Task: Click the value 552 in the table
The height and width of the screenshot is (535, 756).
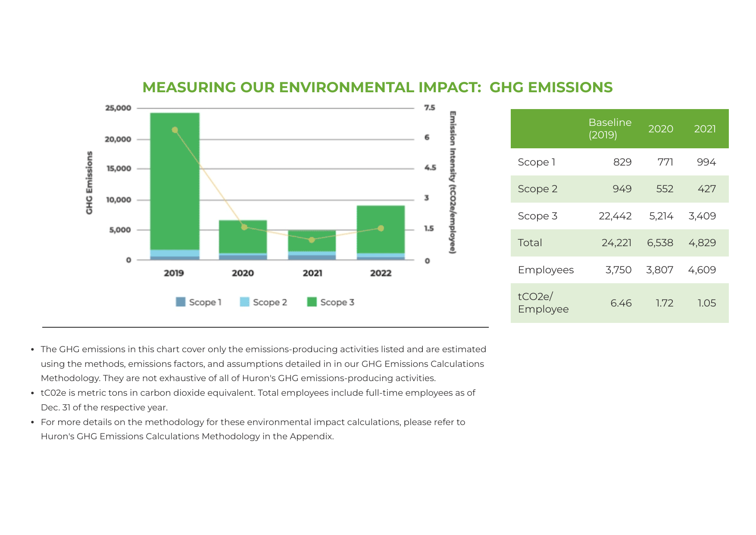Action: pyautogui.click(x=665, y=189)
